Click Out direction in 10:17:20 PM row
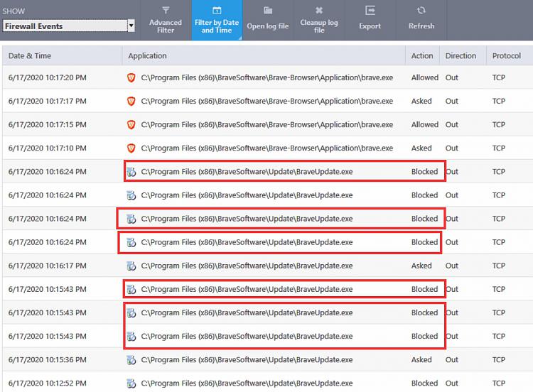The height and width of the screenshot is (392, 533). click(x=452, y=78)
